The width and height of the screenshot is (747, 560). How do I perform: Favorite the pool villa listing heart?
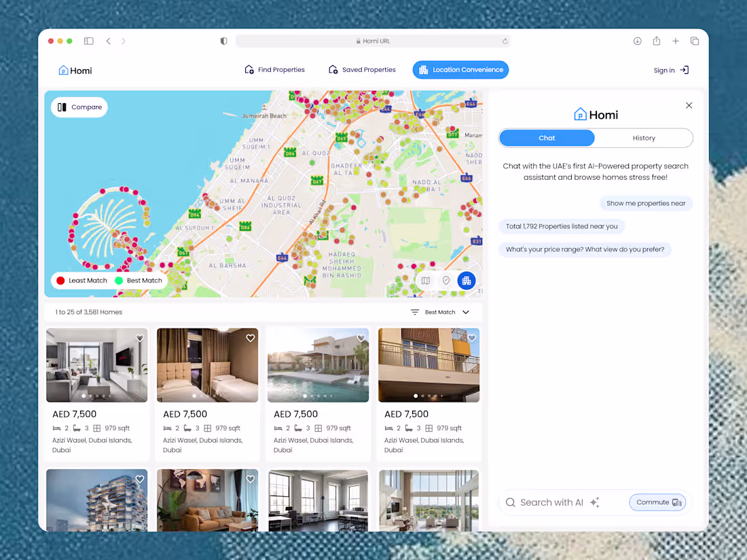[x=361, y=338]
